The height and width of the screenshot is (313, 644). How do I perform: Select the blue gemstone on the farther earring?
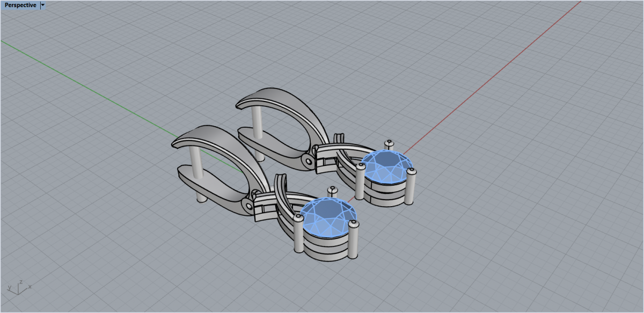tap(387, 167)
